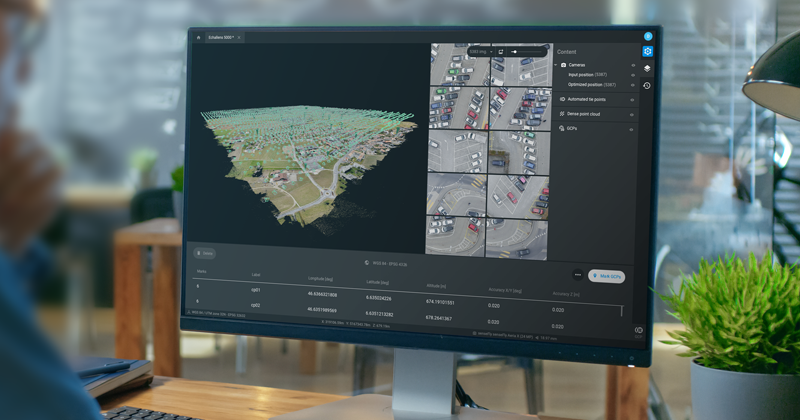Click the three-dot more options button
This screenshot has height=420, width=800.
pos(577,274)
